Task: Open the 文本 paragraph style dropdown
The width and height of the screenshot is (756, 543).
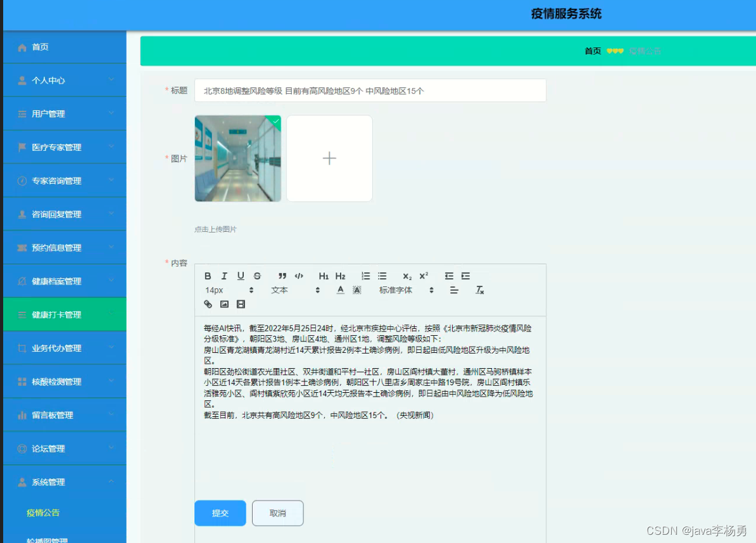Action: pos(295,290)
